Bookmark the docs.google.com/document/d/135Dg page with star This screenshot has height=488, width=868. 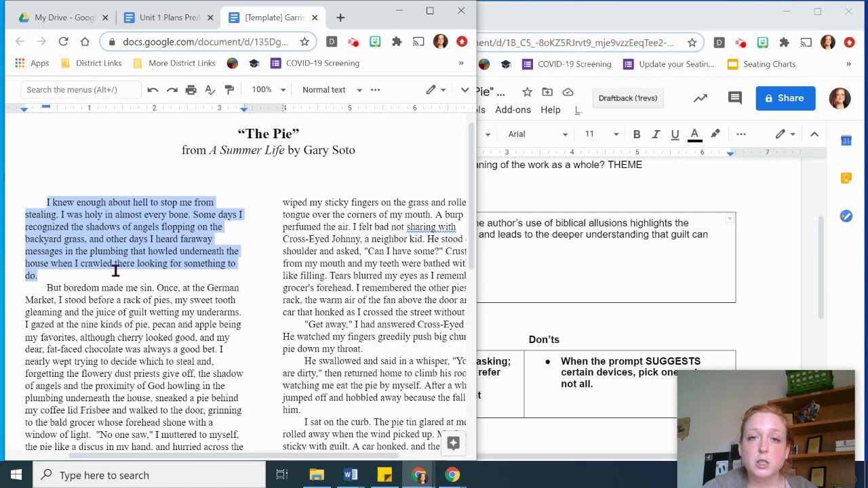304,42
